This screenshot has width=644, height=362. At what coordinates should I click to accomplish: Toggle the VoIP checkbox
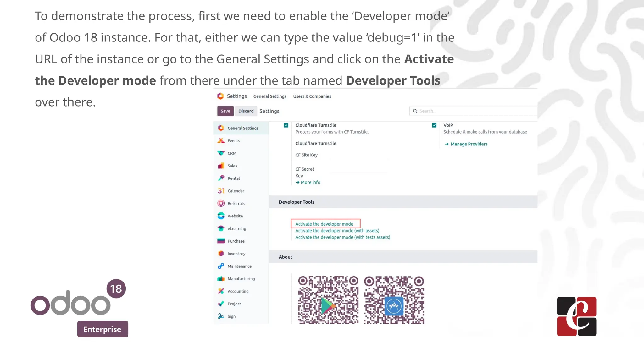pyautogui.click(x=434, y=125)
